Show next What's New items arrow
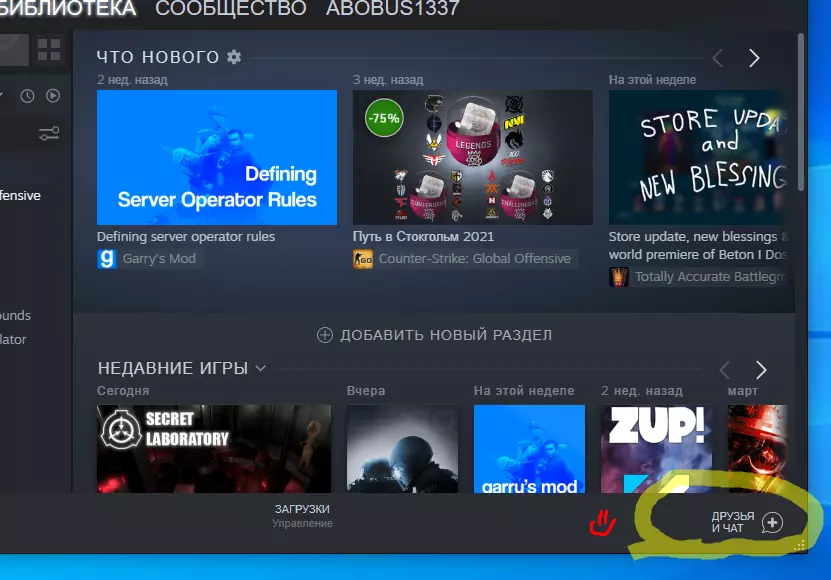Screen dimensions: 831x580 click(754, 58)
